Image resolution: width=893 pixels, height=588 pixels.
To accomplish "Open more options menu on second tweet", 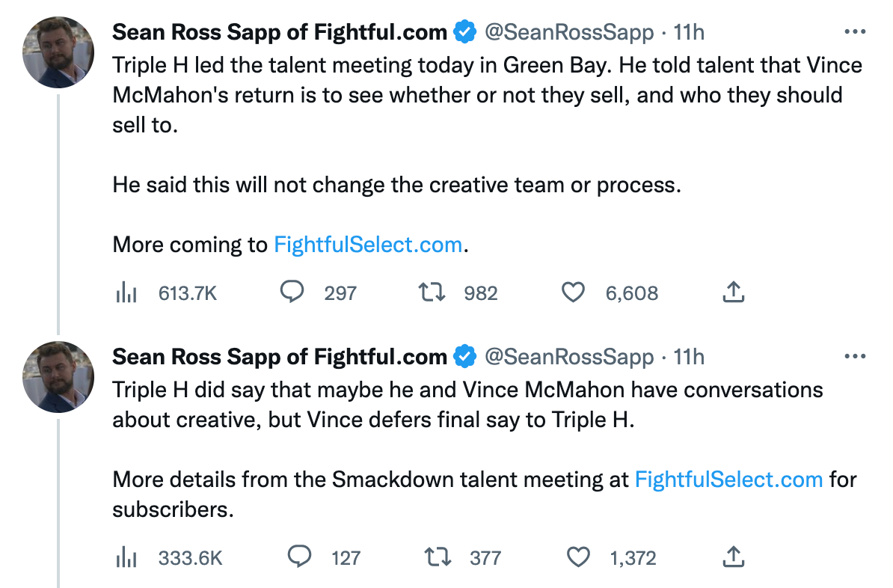I will [854, 357].
